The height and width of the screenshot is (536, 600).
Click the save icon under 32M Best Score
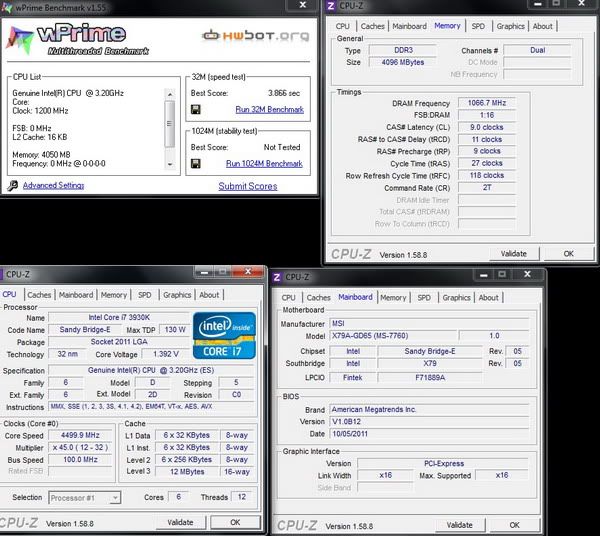(196, 110)
